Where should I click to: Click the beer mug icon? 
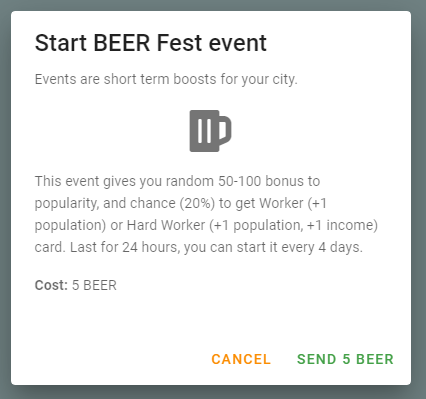[210, 131]
